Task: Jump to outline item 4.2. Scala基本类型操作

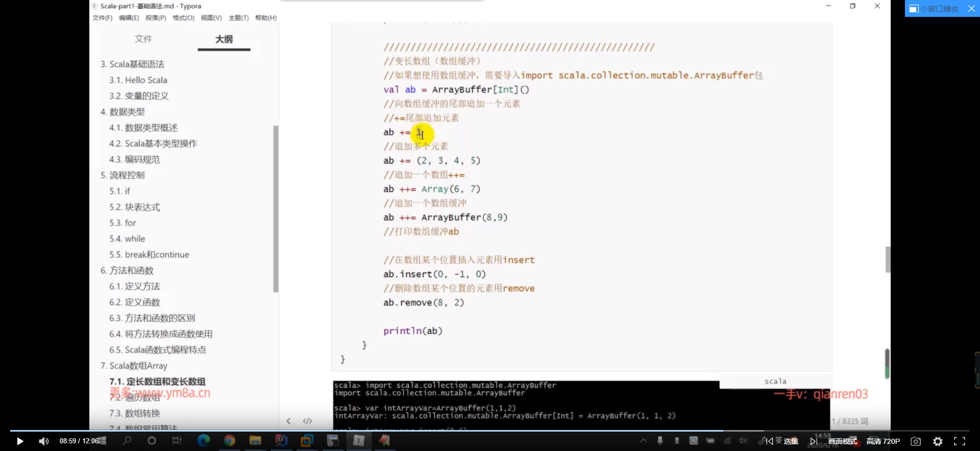Action: click(153, 144)
